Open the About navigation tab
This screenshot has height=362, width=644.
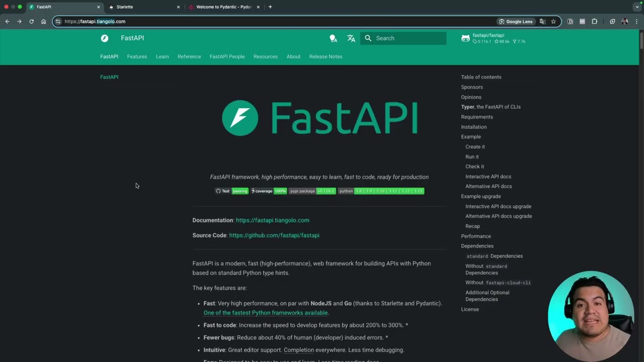293,56
